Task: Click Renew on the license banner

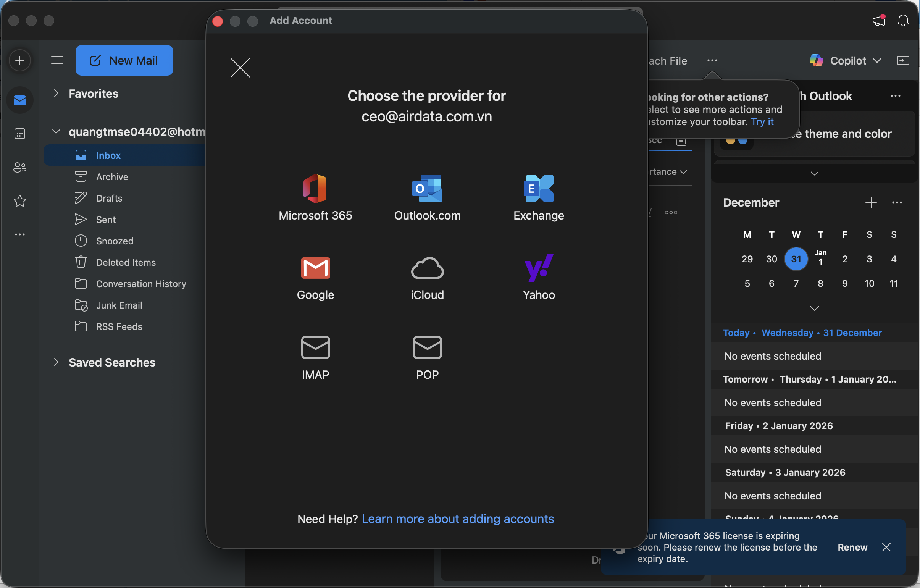Action: (852, 547)
